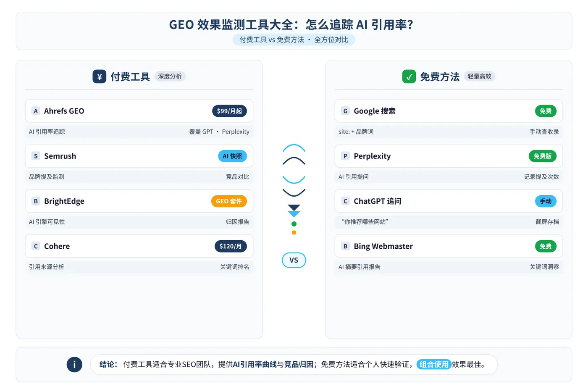Select the B letter badge for BrightEdge
Screen dimensions: 588x392
pyautogui.click(x=36, y=201)
